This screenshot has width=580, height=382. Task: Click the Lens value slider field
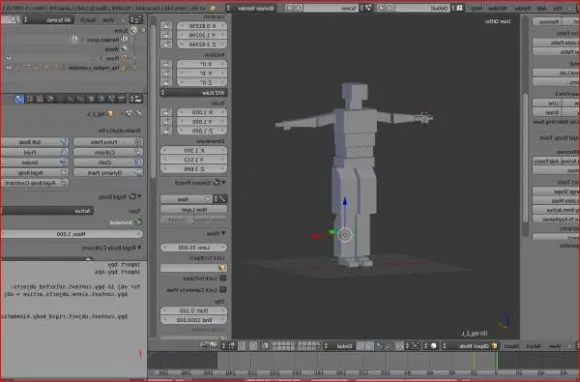point(193,247)
